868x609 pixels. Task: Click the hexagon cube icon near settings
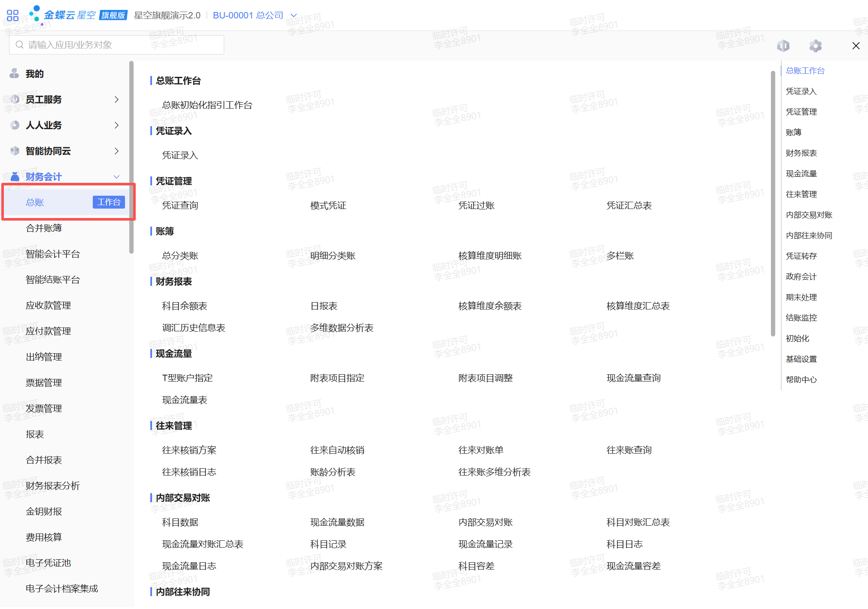[783, 45]
